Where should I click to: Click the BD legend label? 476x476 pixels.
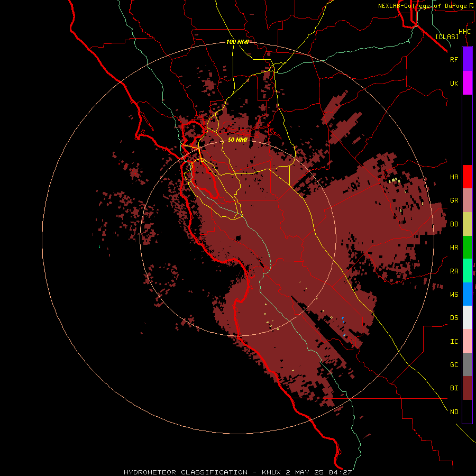(454, 224)
